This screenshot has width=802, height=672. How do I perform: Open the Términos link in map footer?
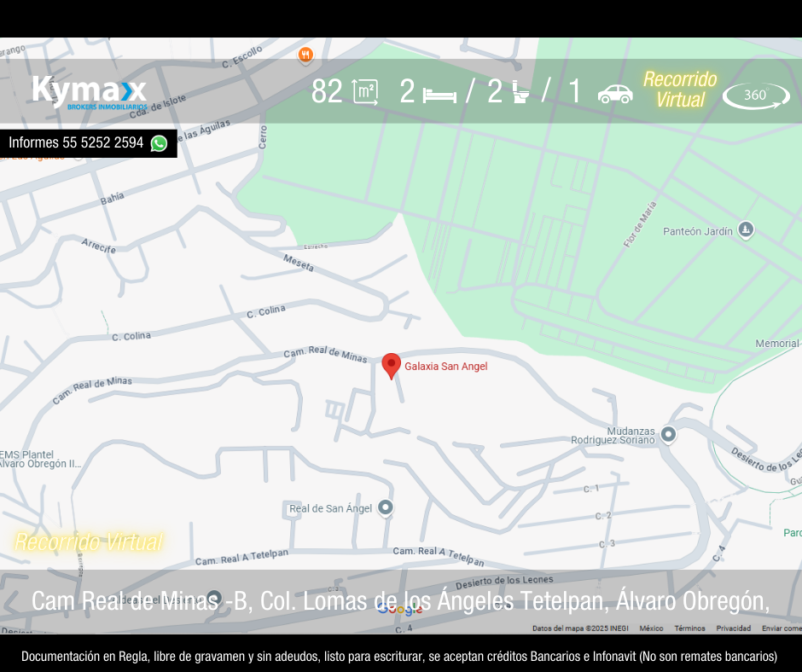689,628
